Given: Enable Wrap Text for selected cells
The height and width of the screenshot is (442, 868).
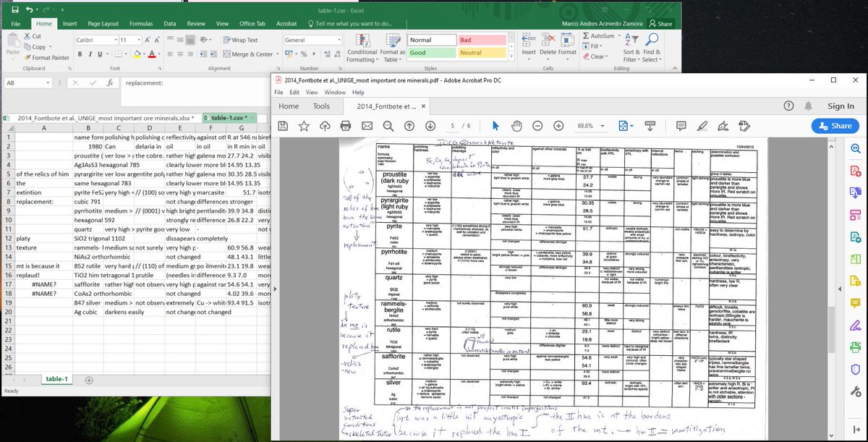Looking at the screenshot, I should pos(241,40).
